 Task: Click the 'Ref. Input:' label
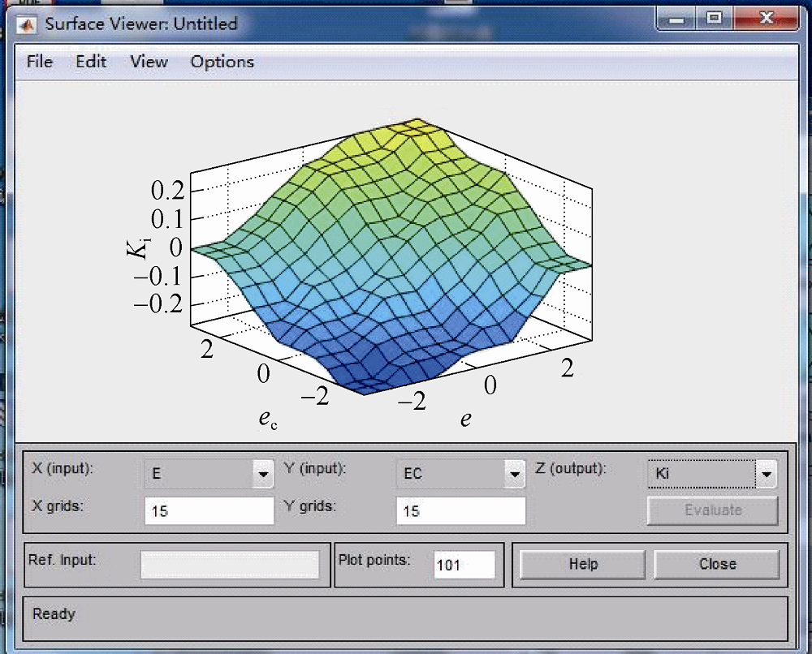pos(63,560)
